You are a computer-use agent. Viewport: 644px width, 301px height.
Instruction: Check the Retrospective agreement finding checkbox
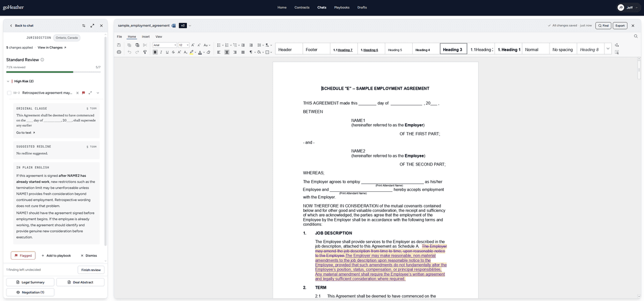[x=9, y=92]
